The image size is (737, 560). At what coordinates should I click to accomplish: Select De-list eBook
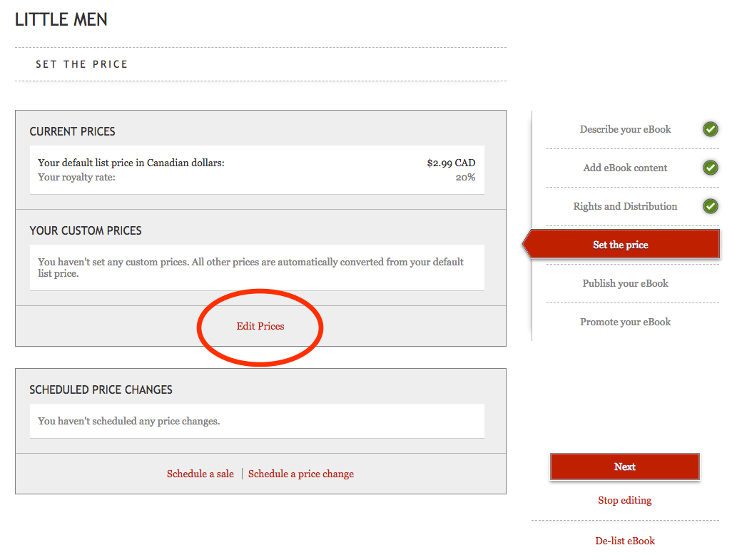[x=625, y=541]
